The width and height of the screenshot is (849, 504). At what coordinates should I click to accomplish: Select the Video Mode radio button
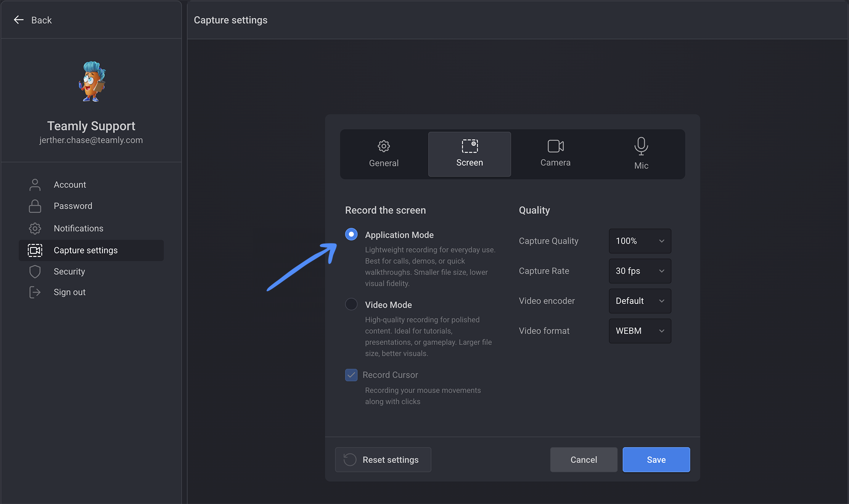[x=351, y=304]
